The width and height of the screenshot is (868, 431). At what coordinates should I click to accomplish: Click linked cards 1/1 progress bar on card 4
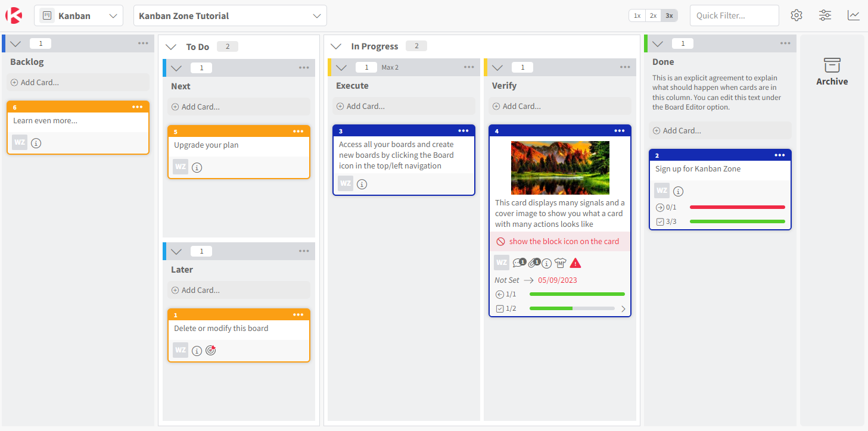click(577, 294)
